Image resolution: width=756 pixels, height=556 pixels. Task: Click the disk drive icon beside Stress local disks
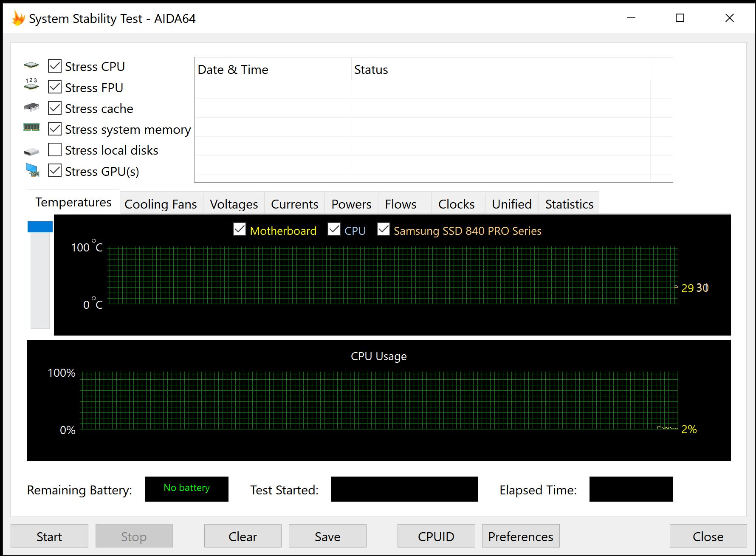[x=31, y=152]
